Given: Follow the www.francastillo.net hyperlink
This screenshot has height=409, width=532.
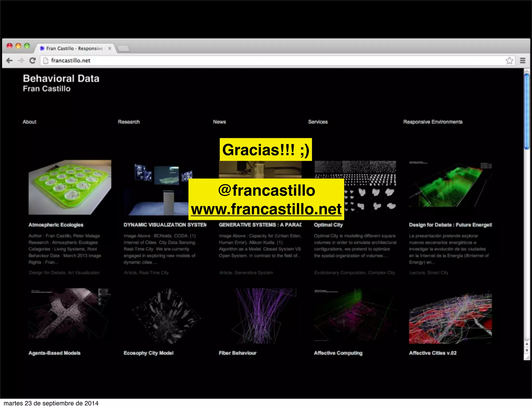Looking at the screenshot, I should pyautogui.click(x=266, y=209).
